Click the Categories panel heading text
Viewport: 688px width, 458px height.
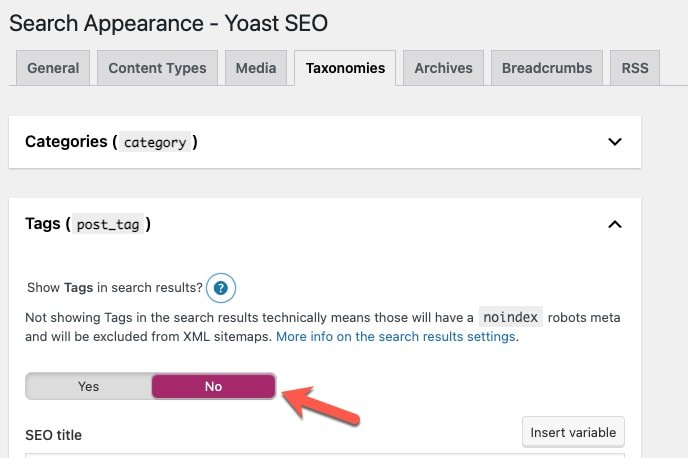pyautogui.click(x=66, y=142)
